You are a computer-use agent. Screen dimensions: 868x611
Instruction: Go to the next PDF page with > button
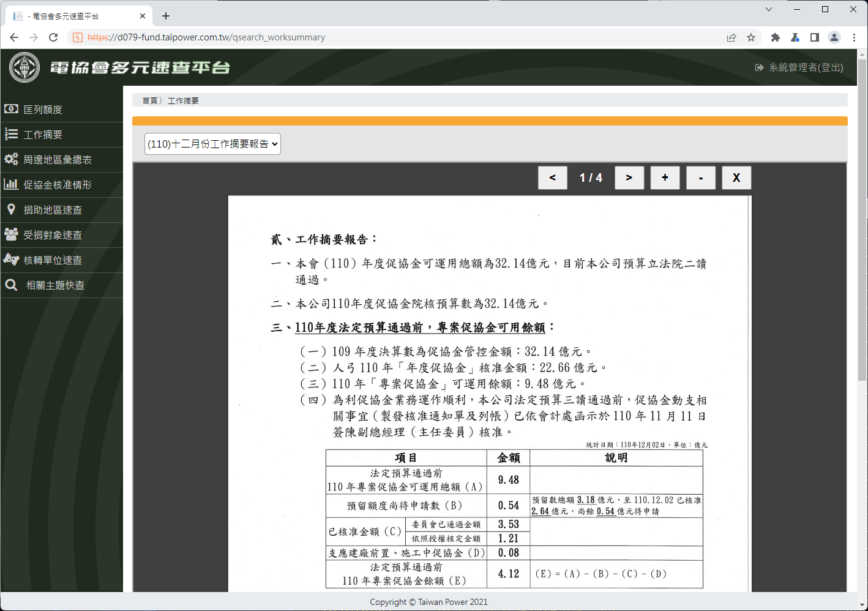pyautogui.click(x=629, y=178)
